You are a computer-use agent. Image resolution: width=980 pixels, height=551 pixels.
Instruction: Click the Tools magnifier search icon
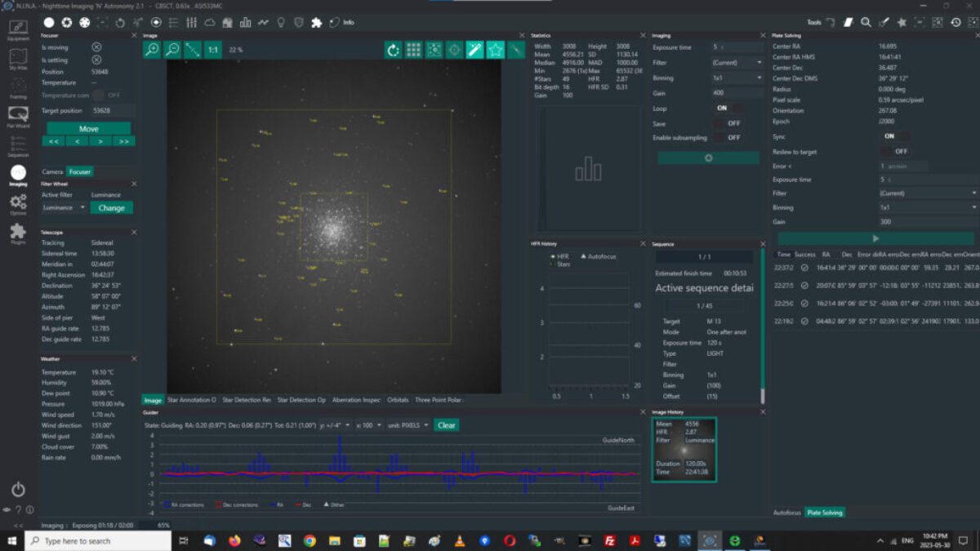pyautogui.click(x=866, y=22)
